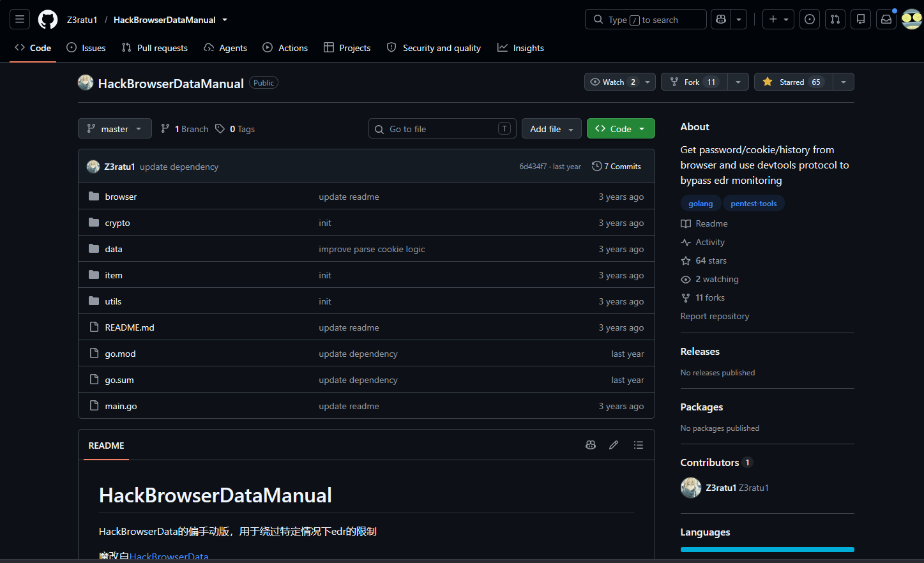Edit the README with pencil icon
This screenshot has width=924, height=563.
coord(614,445)
